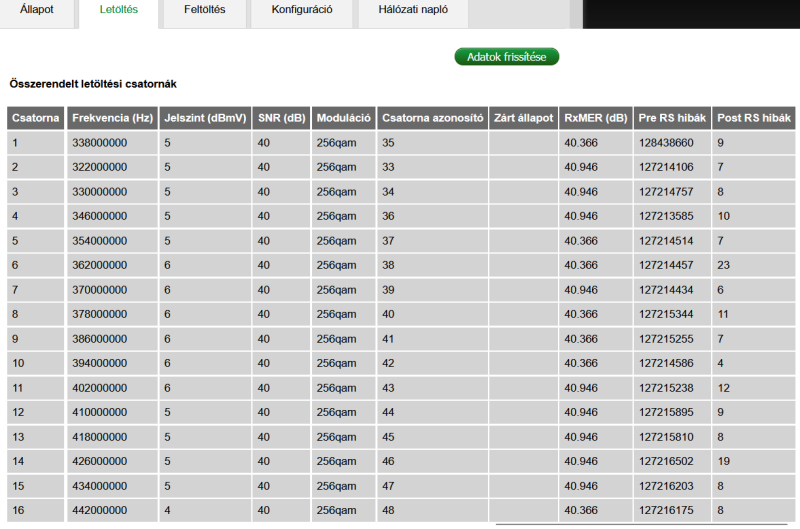The image size is (800, 529).
Task: Click the Csatorna azonosító column header
Action: [x=433, y=118]
